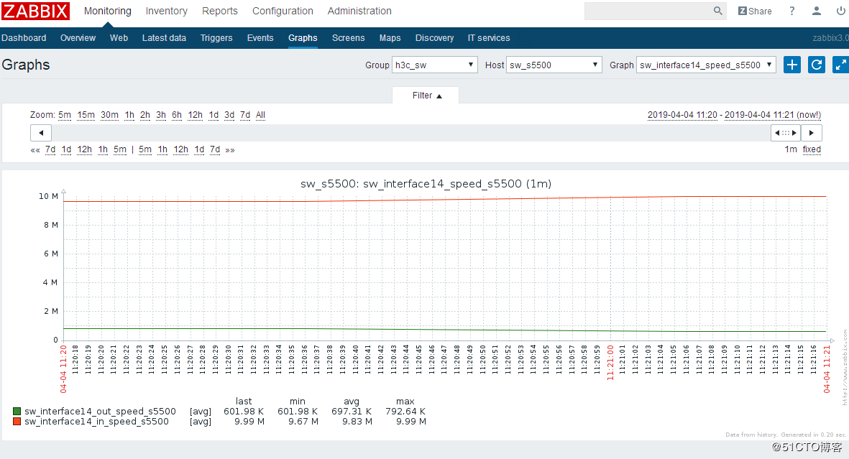Click the Zabbix logo
The width and height of the screenshot is (849, 459).
pos(36,11)
